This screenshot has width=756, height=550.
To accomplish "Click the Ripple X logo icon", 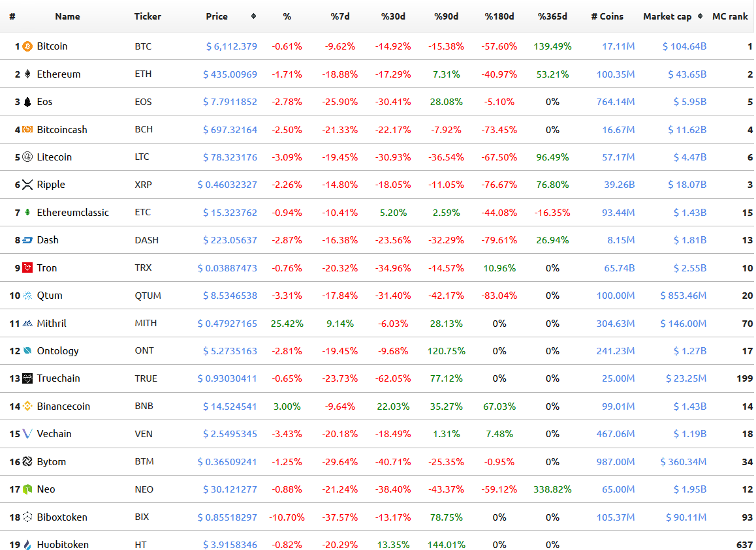I will click(x=27, y=185).
